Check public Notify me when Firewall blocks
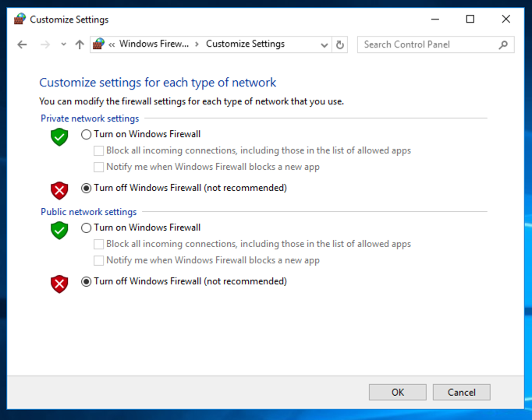Viewport: 532px width, 420px height. pyautogui.click(x=98, y=260)
